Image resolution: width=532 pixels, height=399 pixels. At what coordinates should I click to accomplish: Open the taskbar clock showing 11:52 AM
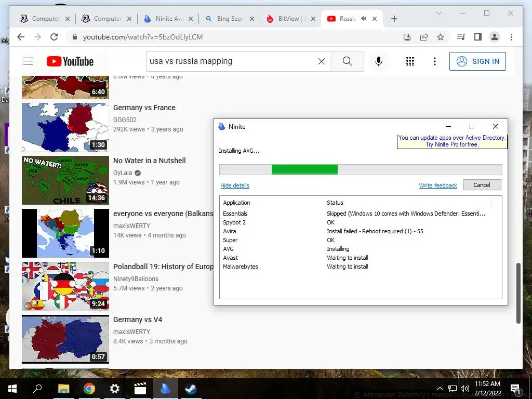(x=487, y=389)
